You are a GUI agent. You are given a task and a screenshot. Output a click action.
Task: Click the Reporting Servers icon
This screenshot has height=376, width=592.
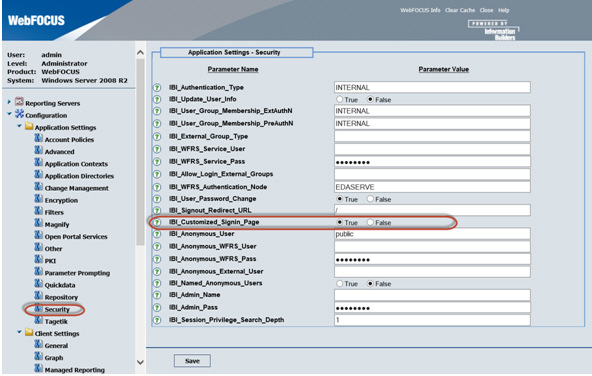(19, 102)
